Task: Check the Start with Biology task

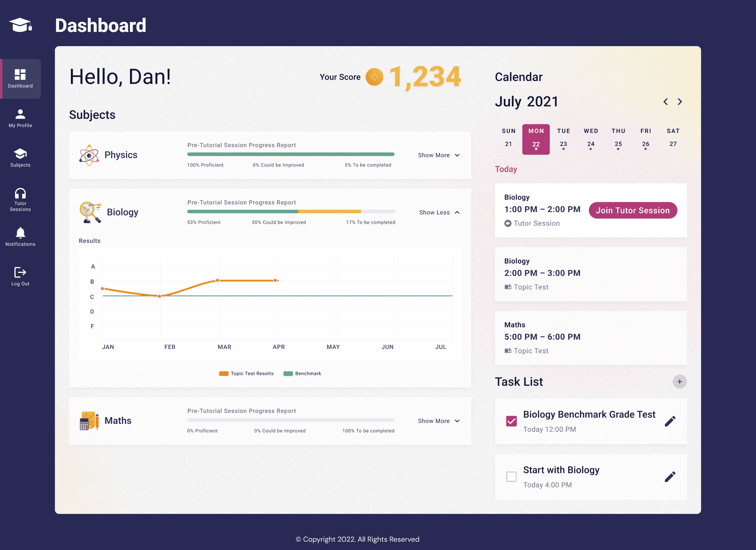Action: point(511,477)
